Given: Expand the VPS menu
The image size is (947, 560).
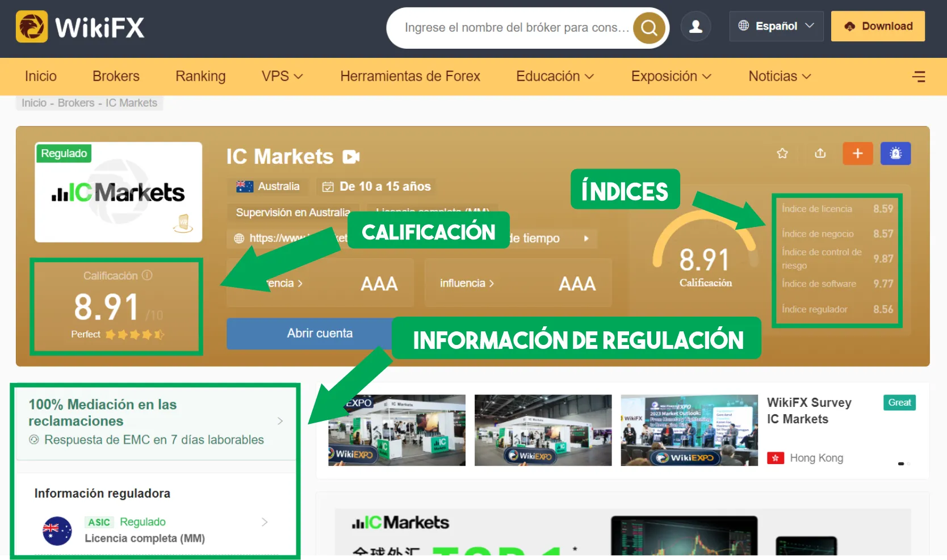Looking at the screenshot, I should click(282, 76).
